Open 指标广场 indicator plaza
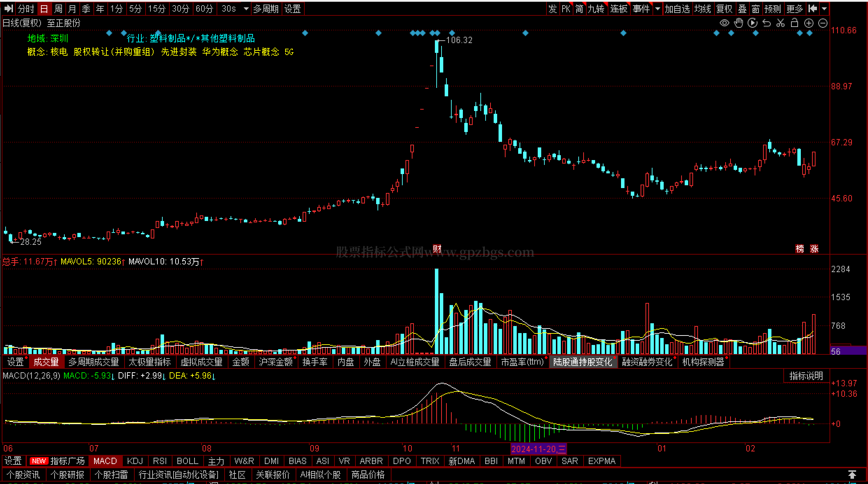Image resolution: width=868 pixels, height=484 pixels. (68, 461)
